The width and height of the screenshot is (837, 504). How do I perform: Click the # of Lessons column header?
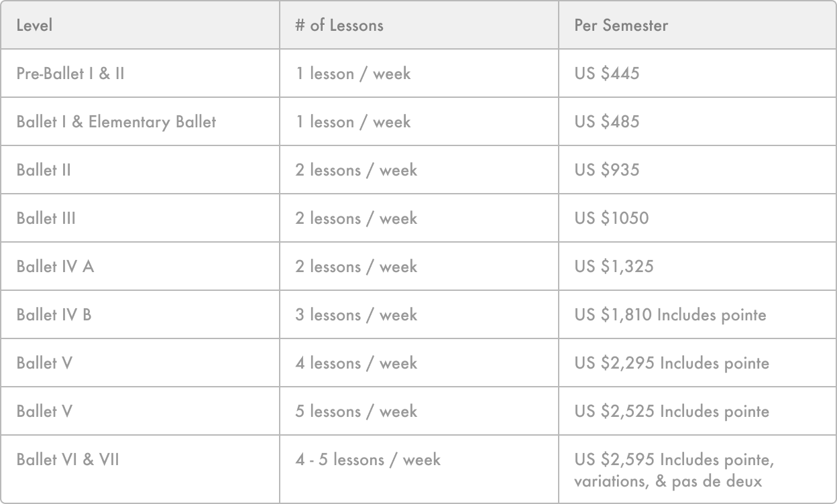pyautogui.click(x=339, y=25)
